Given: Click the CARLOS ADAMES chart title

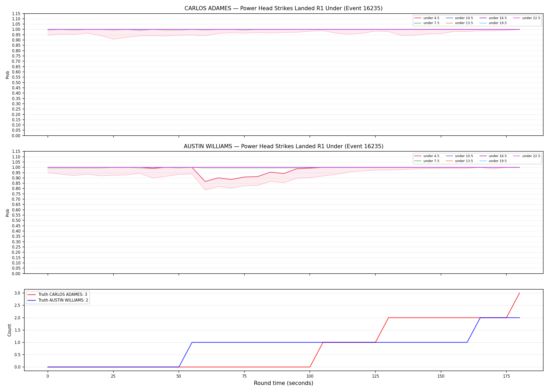Looking at the screenshot, I should 283,8.
